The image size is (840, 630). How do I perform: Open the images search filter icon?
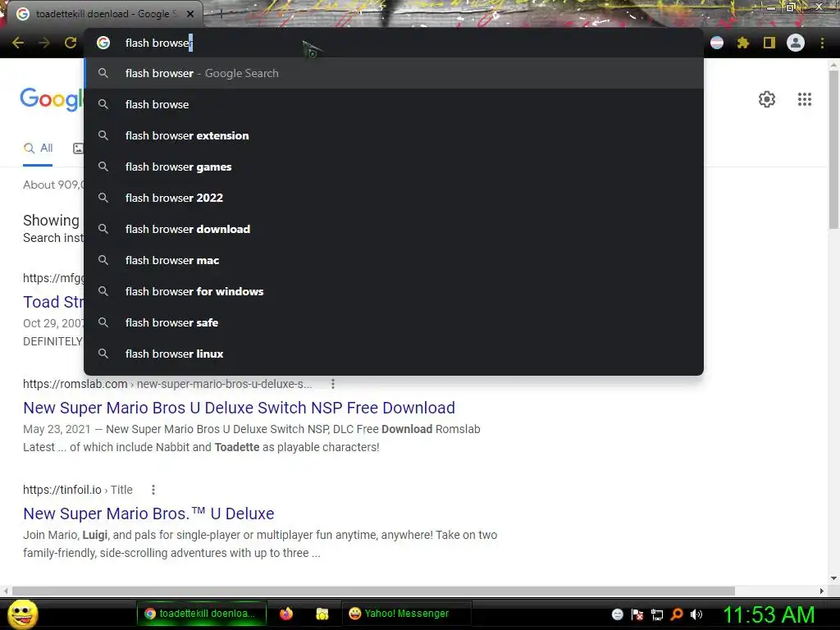[x=78, y=148]
